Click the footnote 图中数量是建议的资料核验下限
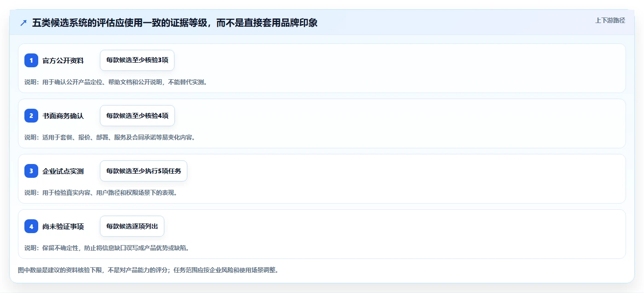Image resolution: width=644 pixels, height=293 pixels. pos(148,270)
